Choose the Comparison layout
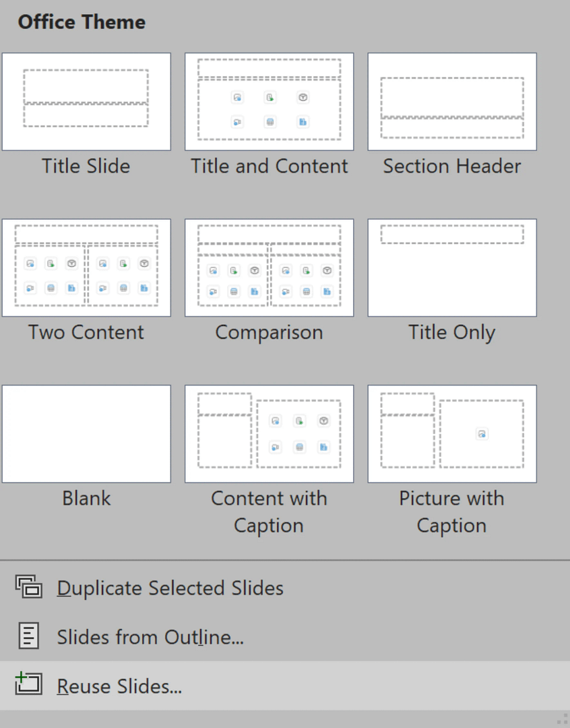The image size is (570, 728). 269,267
